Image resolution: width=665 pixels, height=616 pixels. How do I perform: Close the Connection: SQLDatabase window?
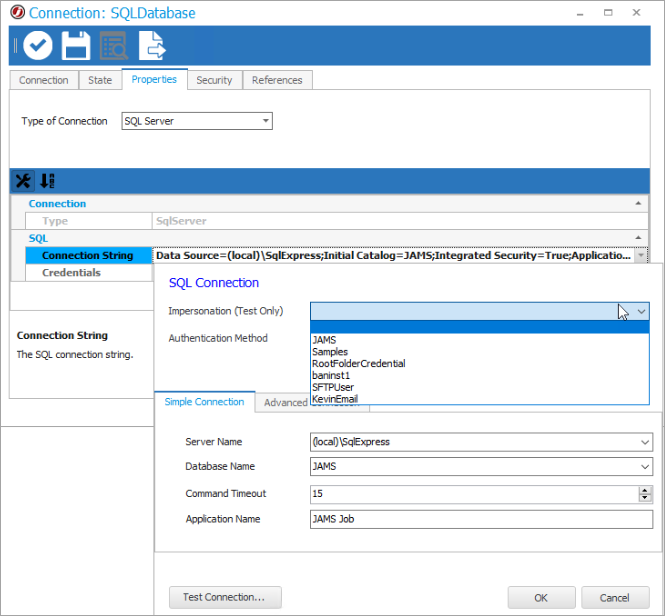pyautogui.click(x=636, y=13)
